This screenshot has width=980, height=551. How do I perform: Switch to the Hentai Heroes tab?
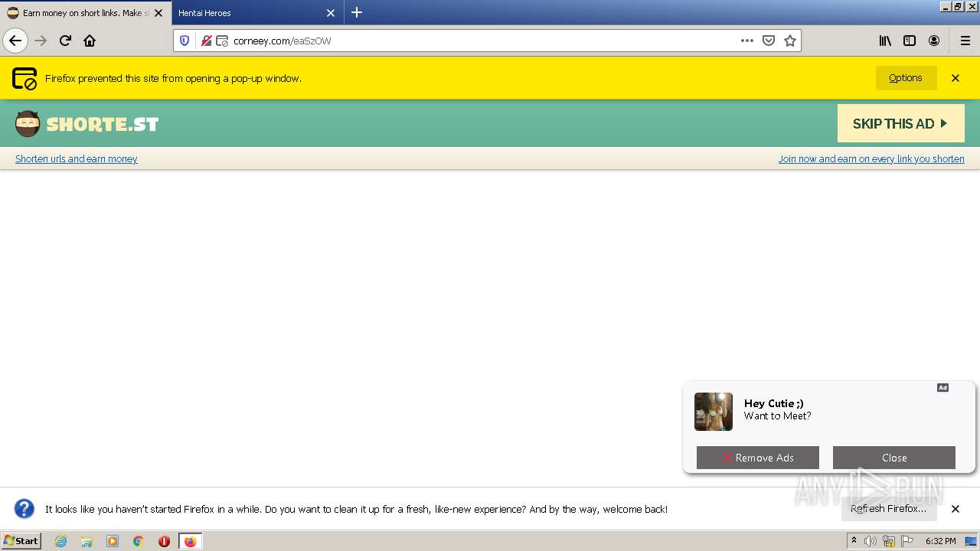click(x=256, y=13)
